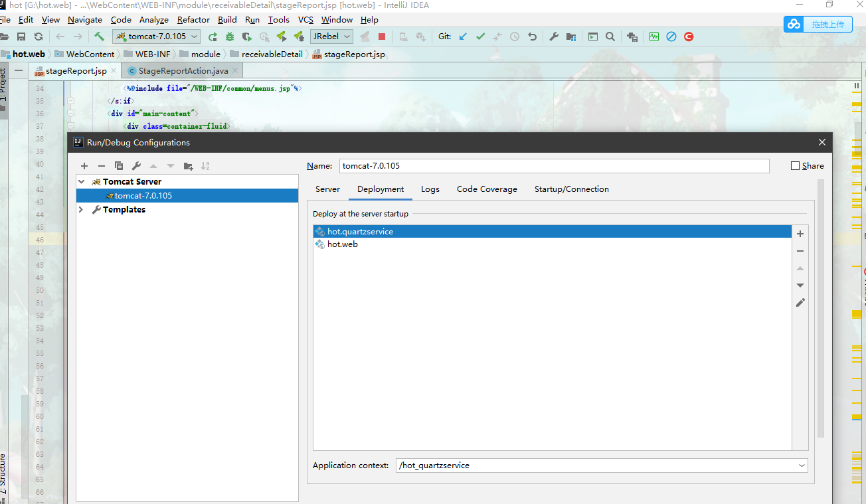Add a new configuration with the plus icon

coord(84,166)
